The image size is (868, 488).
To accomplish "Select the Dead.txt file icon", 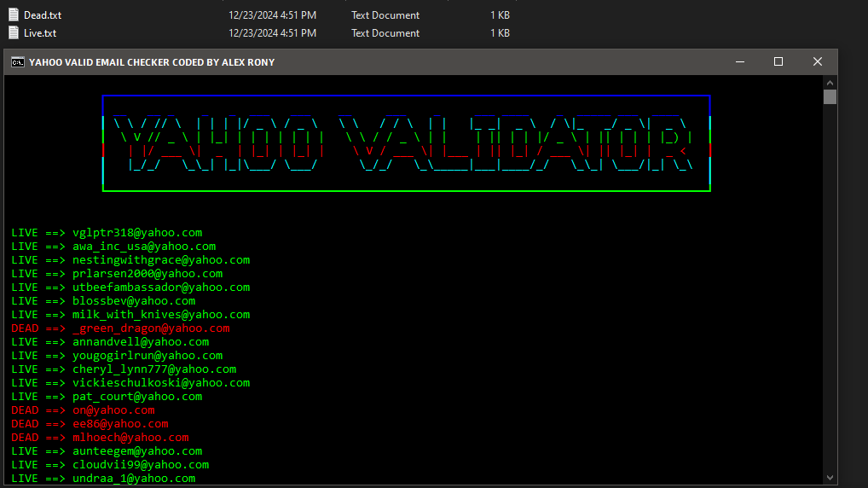I will pos(14,15).
